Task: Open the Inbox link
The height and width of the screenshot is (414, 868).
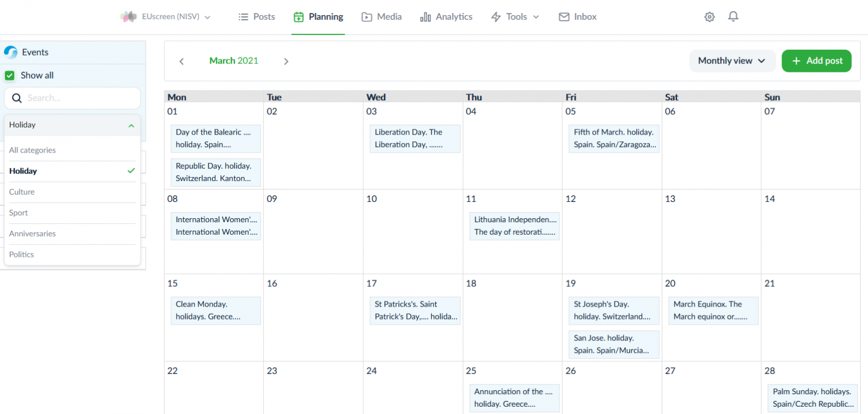Action: [578, 17]
